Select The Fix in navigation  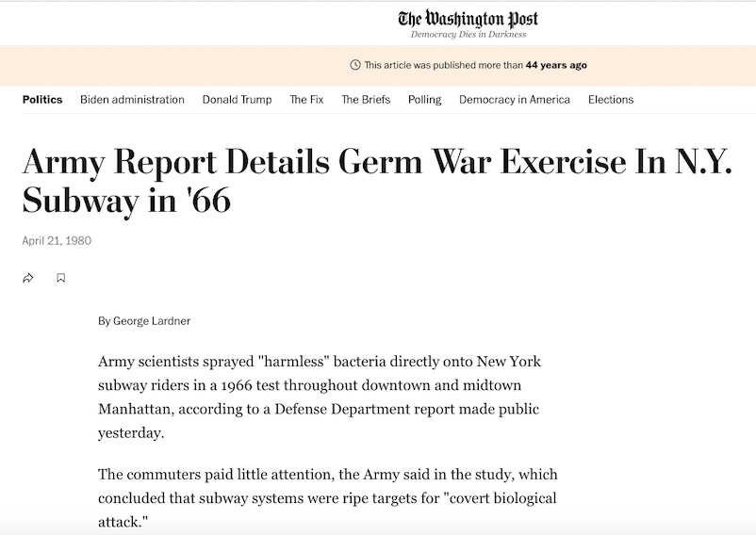pos(306,100)
